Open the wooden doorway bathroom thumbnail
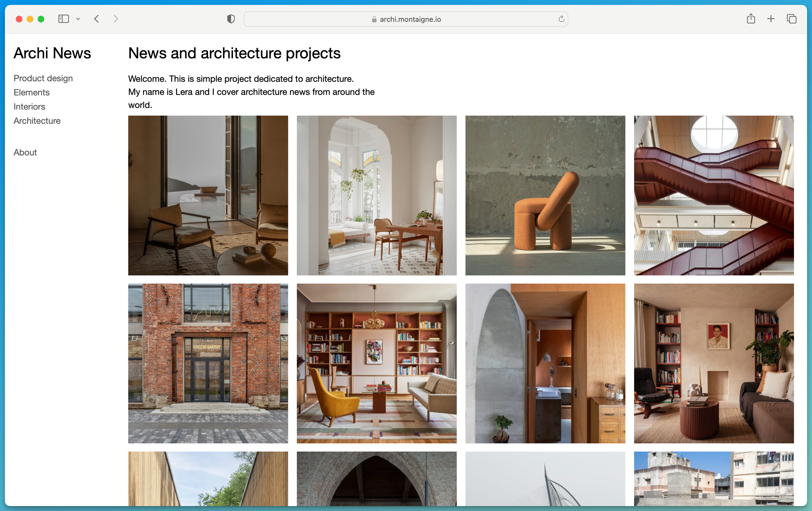Screen dimensions: 812x511 (x=545, y=363)
